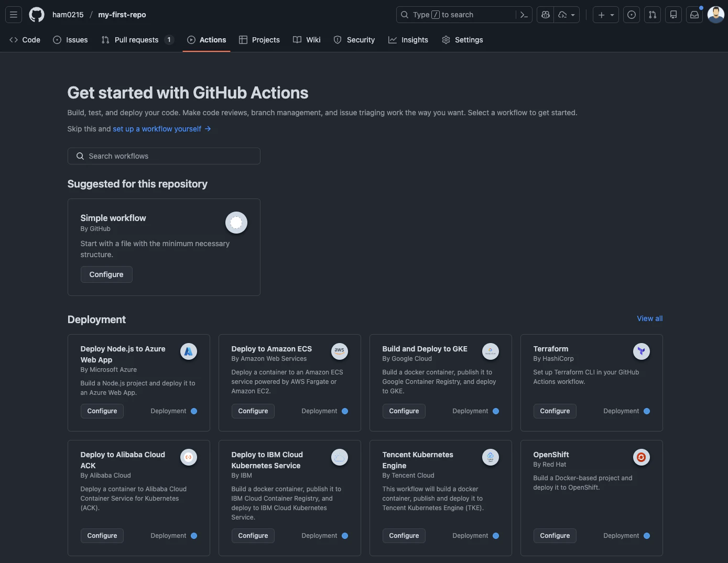Configure Tencent Kubernetes Engine workflow
728x563 pixels.
click(404, 536)
